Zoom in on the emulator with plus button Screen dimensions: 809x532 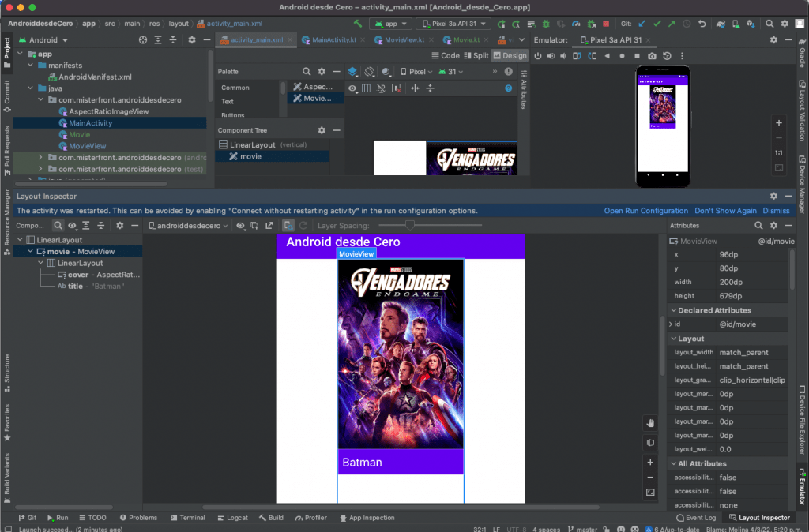(778, 122)
